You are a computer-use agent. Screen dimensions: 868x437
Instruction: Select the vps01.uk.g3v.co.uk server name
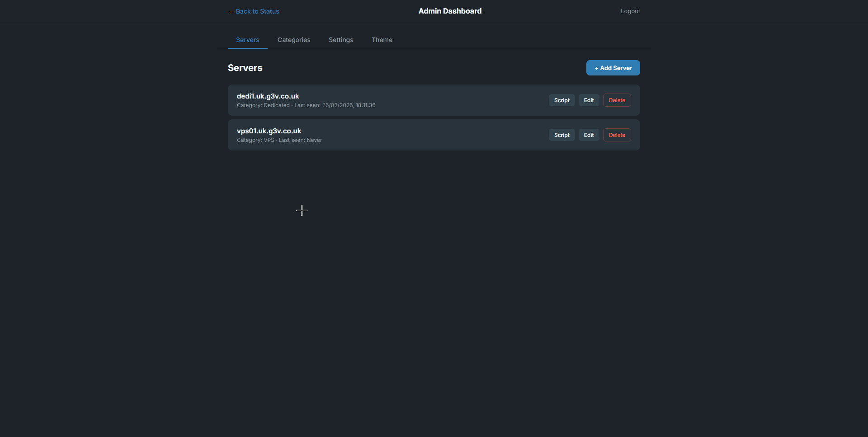point(269,131)
